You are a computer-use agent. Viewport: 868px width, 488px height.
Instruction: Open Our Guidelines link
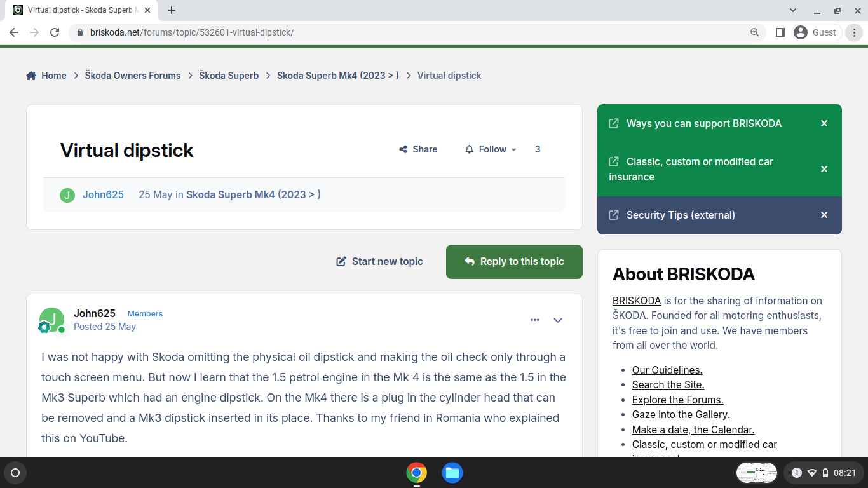667,370
